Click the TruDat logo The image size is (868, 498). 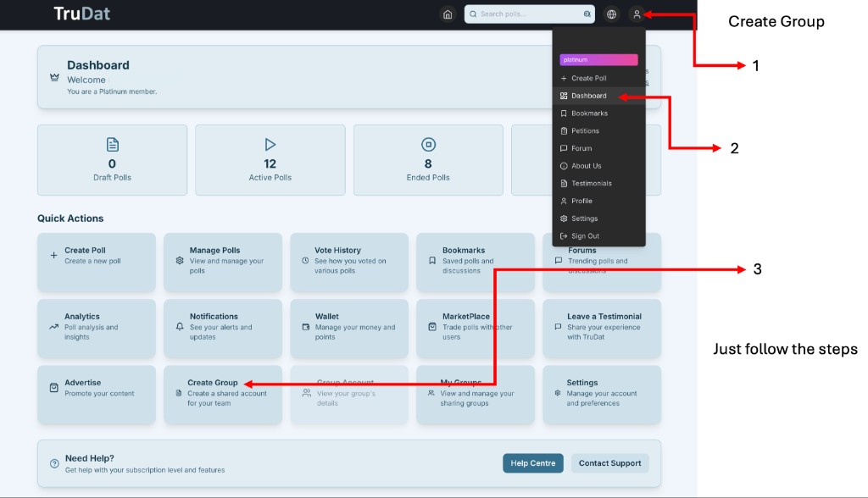pyautogui.click(x=81, y=14)
